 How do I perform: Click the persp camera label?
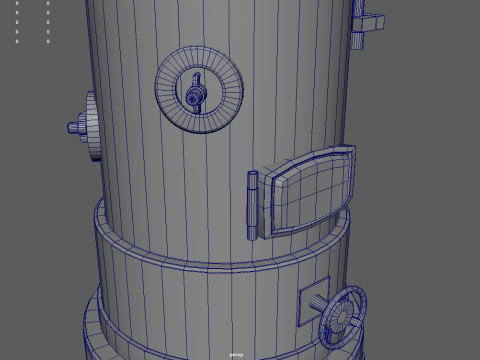tap(236, 355)
